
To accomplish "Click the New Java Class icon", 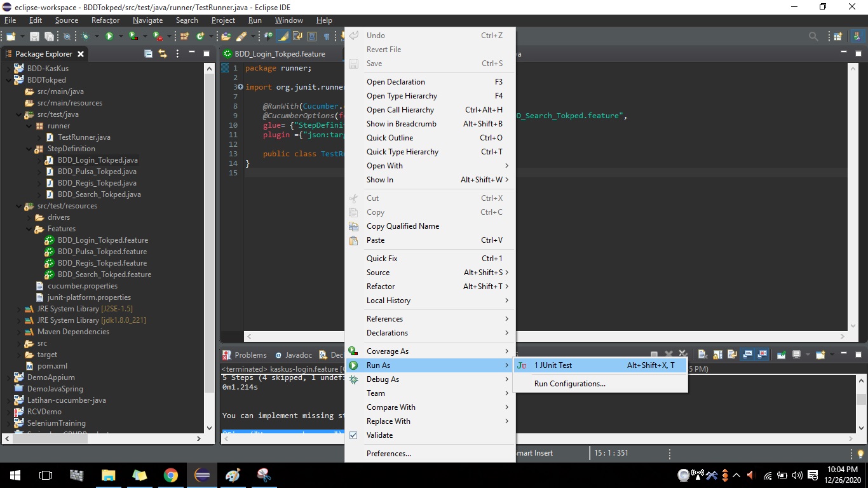I will 200,36.
